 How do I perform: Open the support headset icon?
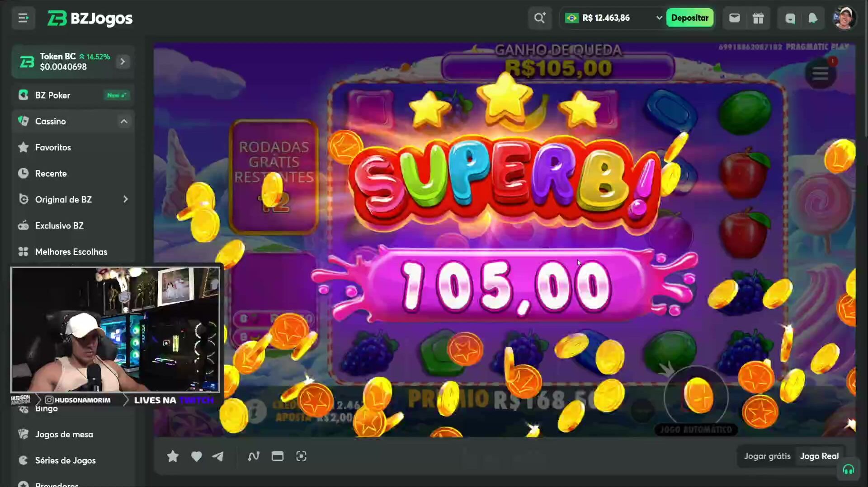848,470
